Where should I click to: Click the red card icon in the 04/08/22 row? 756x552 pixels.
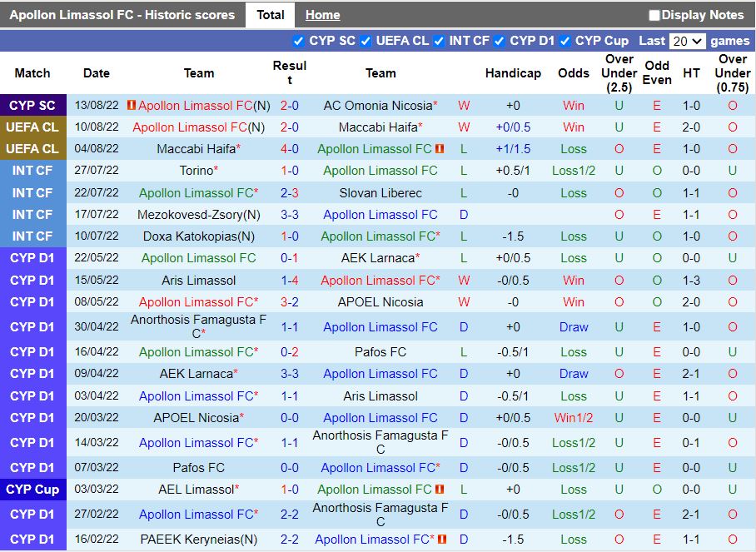click(440, 149)
